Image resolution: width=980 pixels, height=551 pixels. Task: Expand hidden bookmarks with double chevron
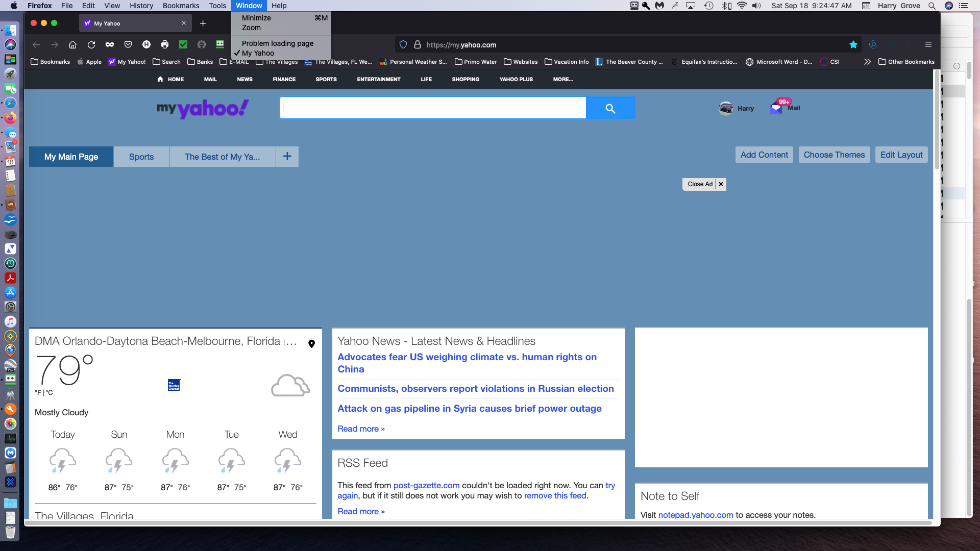click(867, 62)
